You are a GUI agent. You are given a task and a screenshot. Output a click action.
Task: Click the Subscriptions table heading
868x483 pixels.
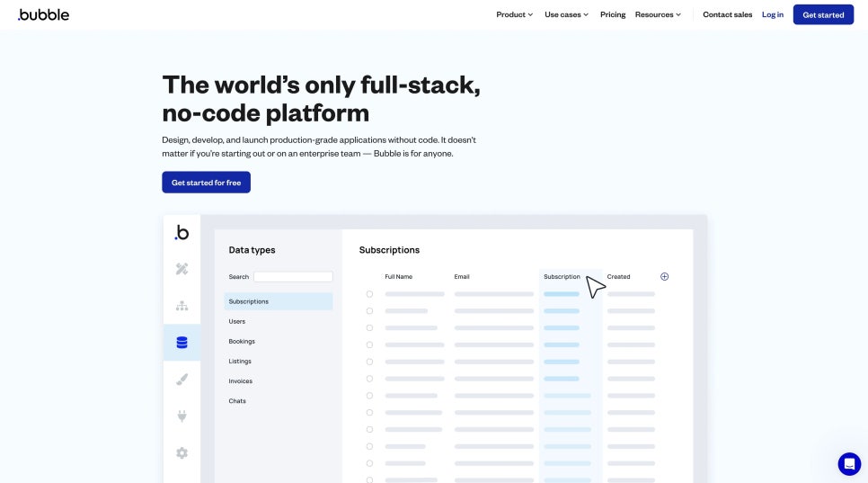coord(389,250)
